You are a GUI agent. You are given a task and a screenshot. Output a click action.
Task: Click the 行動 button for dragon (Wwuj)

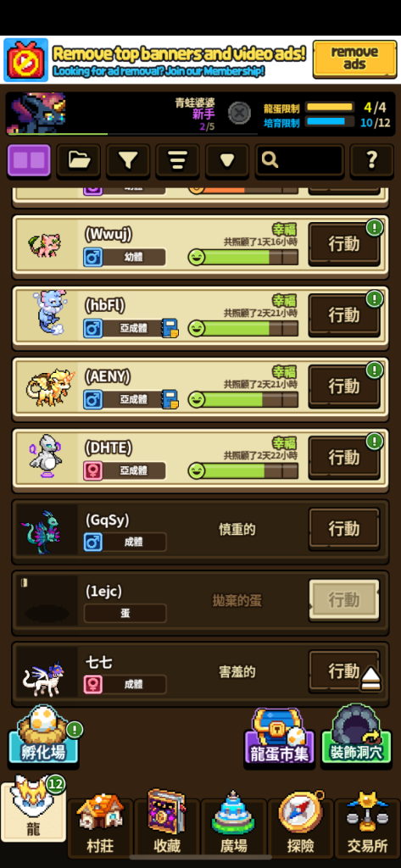tap(344, 243)
